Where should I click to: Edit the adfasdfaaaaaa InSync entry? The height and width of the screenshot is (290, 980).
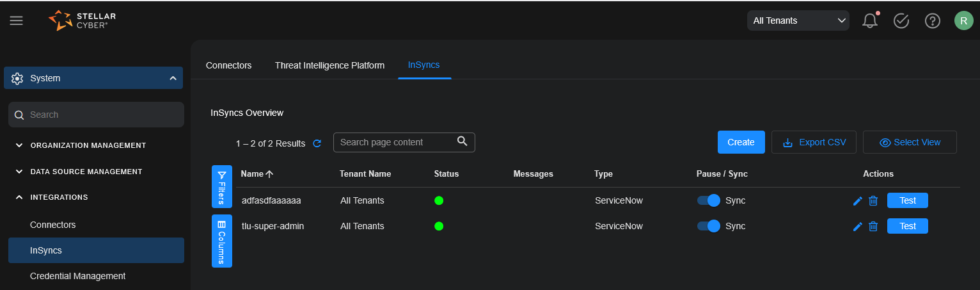click(x=857, y=201)
